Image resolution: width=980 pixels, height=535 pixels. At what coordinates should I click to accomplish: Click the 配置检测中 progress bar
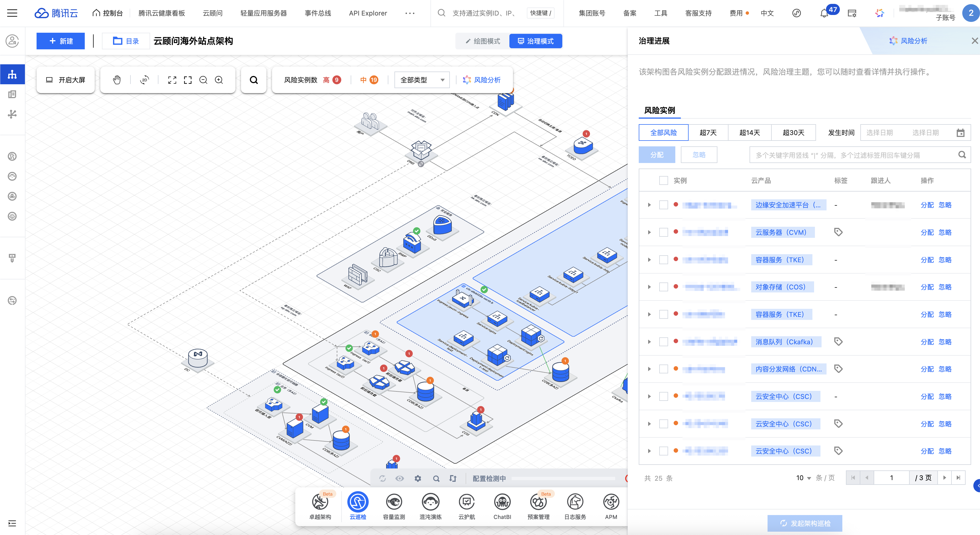point(563,478)
